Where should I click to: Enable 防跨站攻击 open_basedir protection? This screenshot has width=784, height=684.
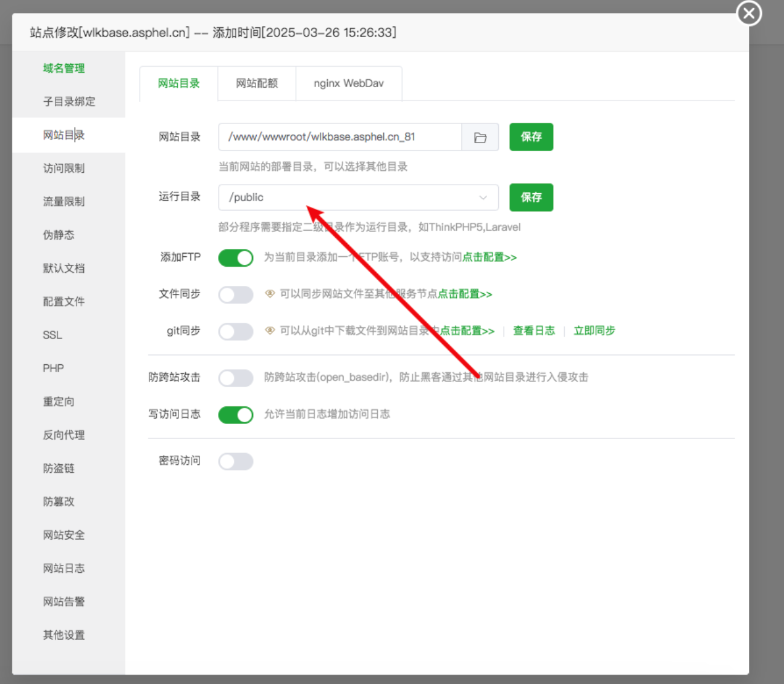click(x=236, y=378)
